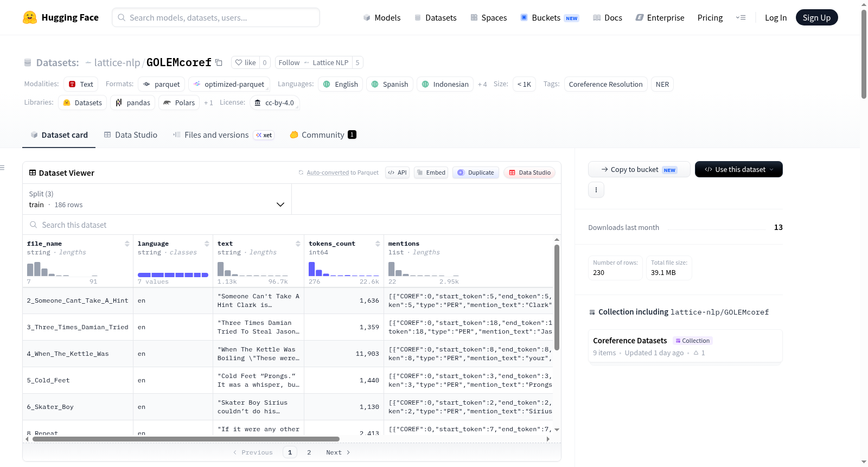Click the tokens_count histogram
Viewport: 868px width, 467px height.
click(x=344, y=268)
